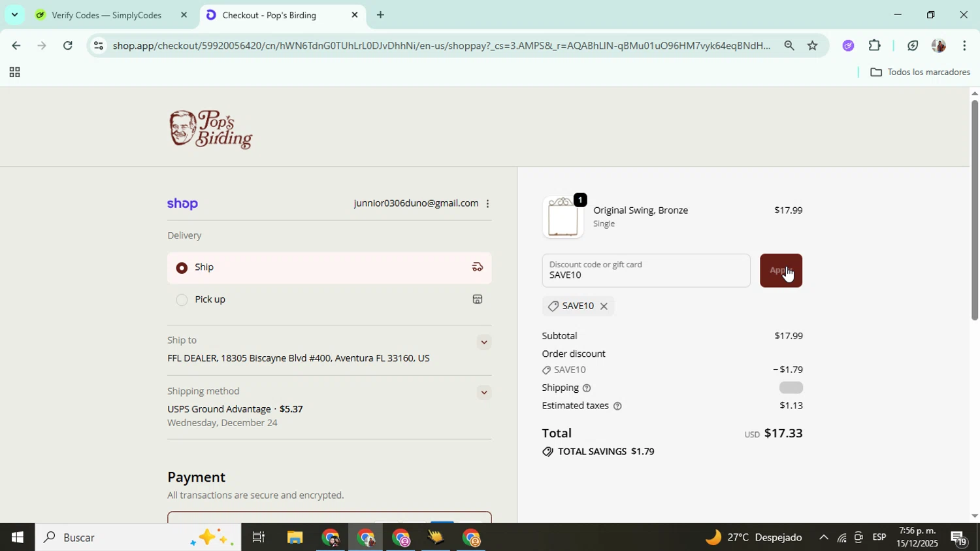
Task: Click the Pop's Birding logo
Action: [x=211, y=129]
